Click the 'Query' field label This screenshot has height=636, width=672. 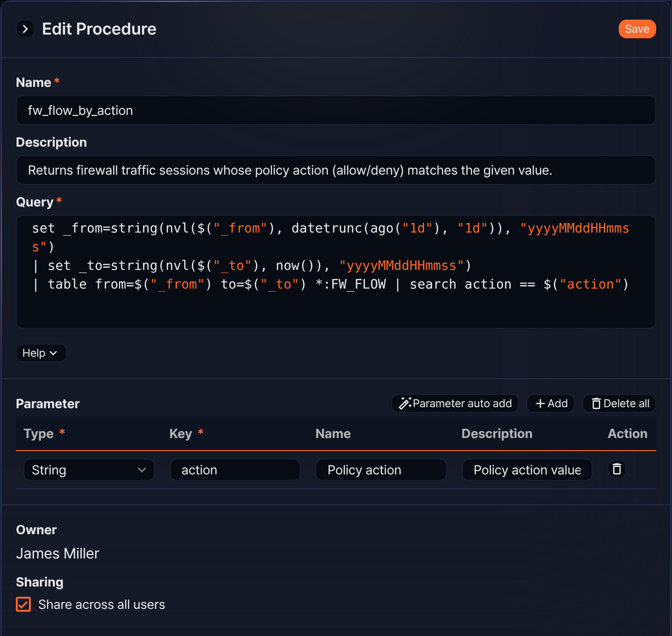(x=35, y=202)
